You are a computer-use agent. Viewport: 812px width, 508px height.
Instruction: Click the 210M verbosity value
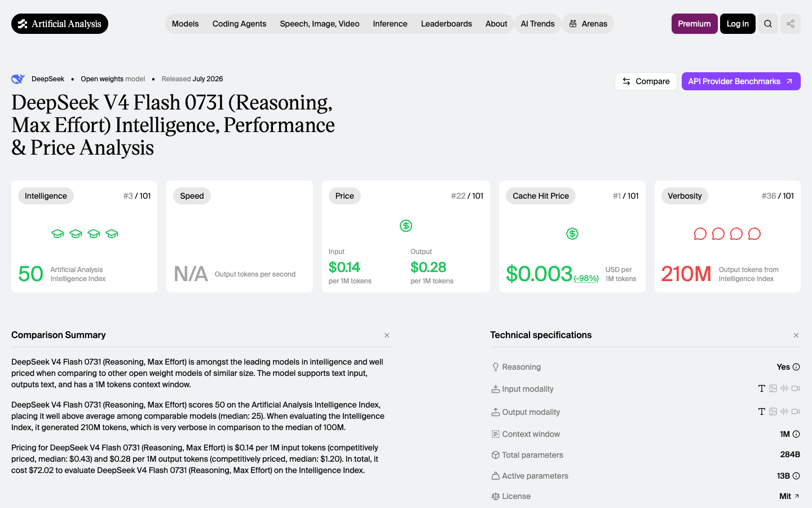(x=686, y=274)
